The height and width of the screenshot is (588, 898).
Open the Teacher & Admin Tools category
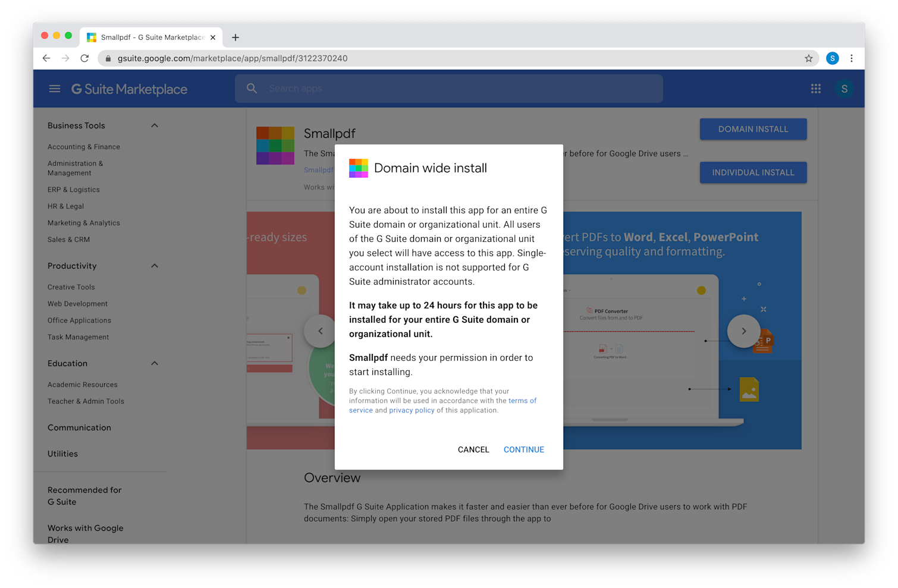(86, 401)
